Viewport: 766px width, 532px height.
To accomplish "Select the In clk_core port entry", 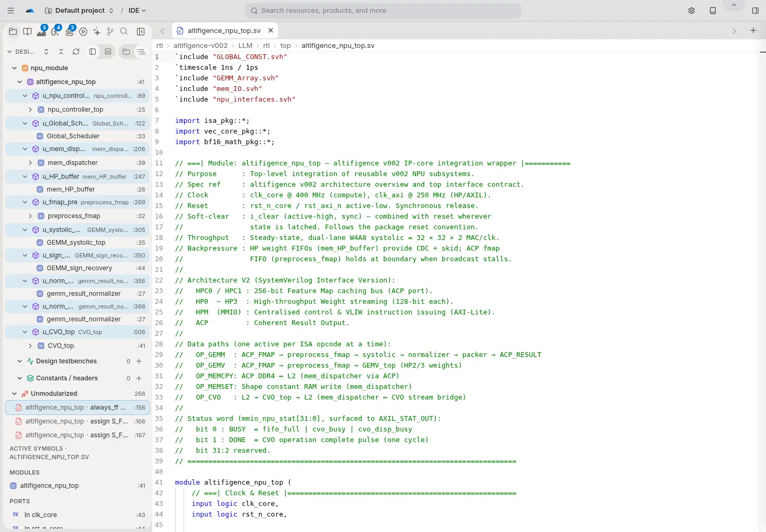I will click(78, 515).
